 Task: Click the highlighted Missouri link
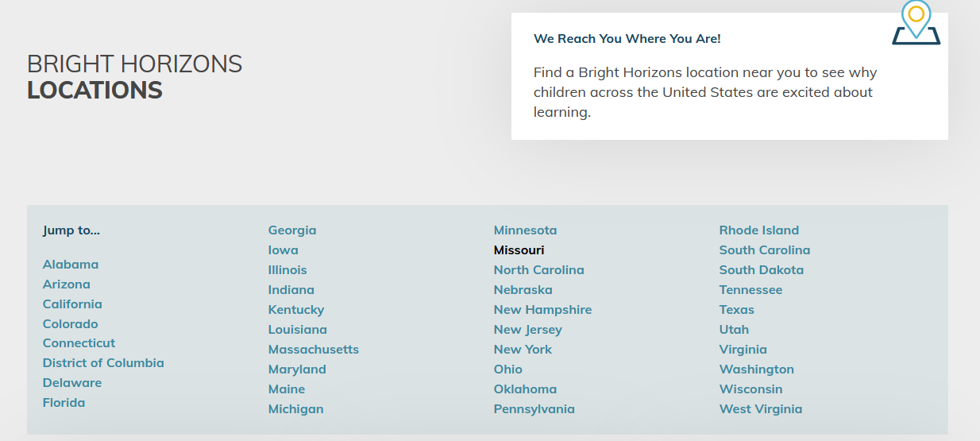[519, 250]
